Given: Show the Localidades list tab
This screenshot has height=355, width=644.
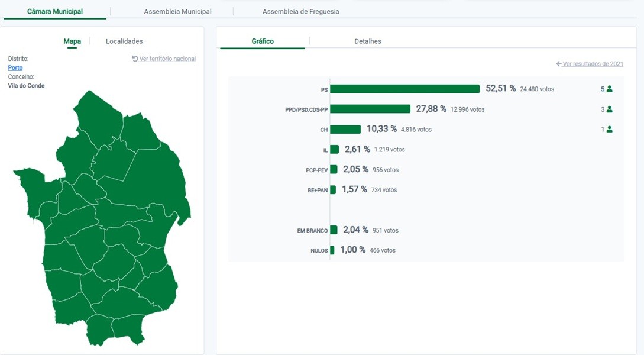Looking at the screenshot, I should (124, 41).
